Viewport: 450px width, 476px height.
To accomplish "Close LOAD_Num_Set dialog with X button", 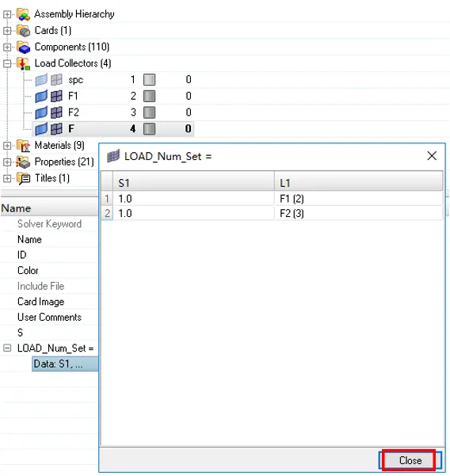I will (432, 156).
